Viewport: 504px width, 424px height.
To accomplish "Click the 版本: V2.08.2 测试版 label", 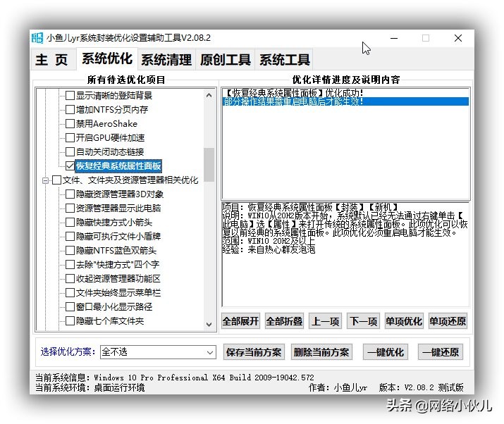I will [x=421, y=387].
